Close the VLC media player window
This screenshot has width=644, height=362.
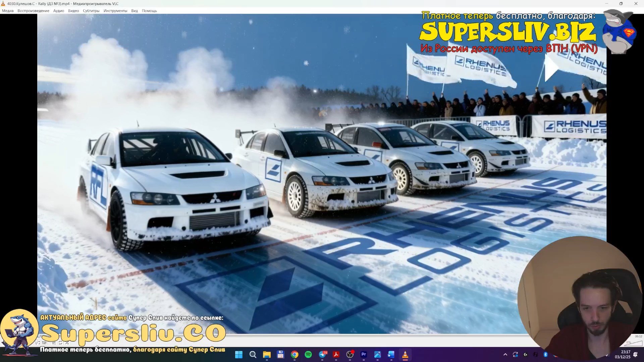(636, 4)
